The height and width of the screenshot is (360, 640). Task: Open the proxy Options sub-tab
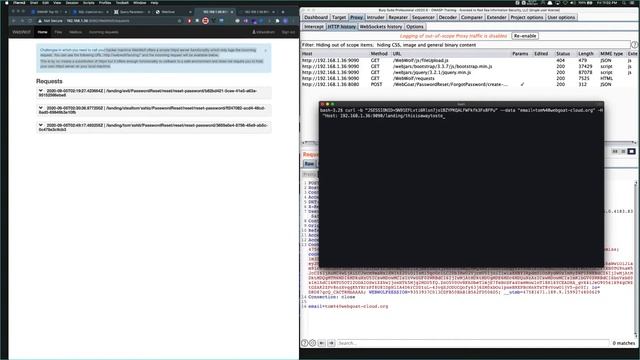click(415, 27)
